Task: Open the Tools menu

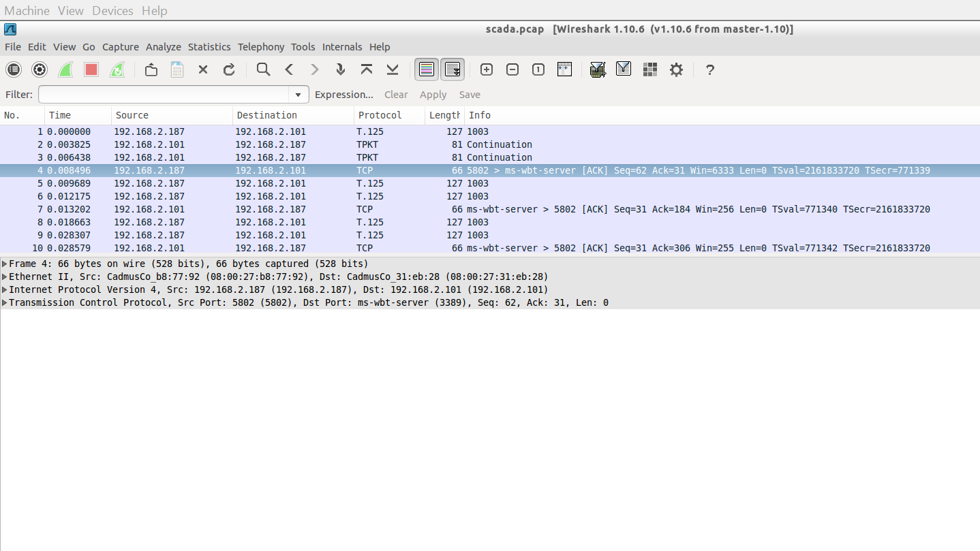Action: click(303, 47)
